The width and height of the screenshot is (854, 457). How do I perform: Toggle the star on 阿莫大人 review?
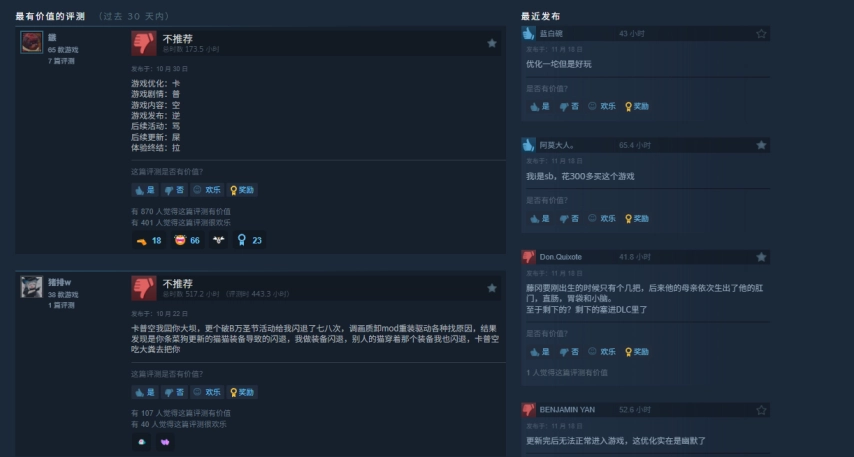(761, 145)
